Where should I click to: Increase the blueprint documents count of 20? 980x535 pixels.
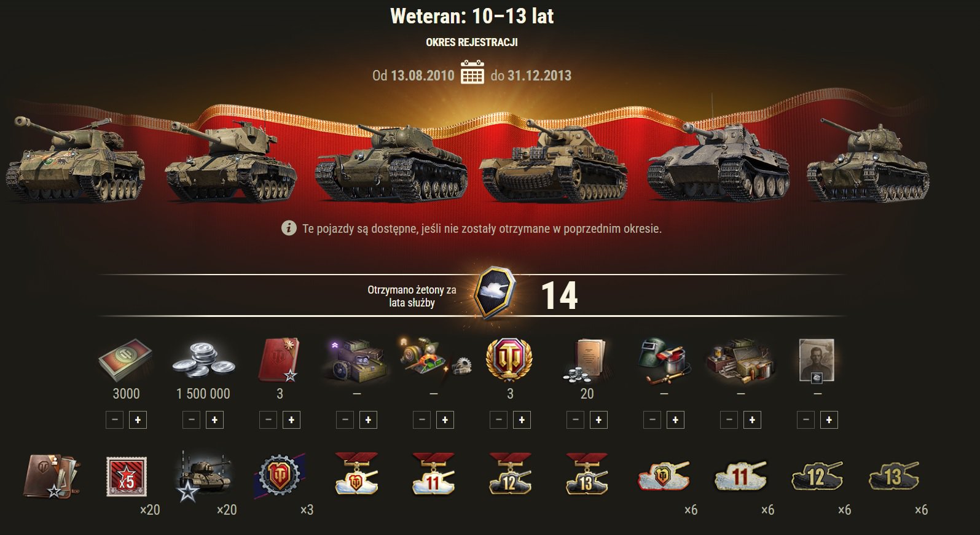click(598, 420)
